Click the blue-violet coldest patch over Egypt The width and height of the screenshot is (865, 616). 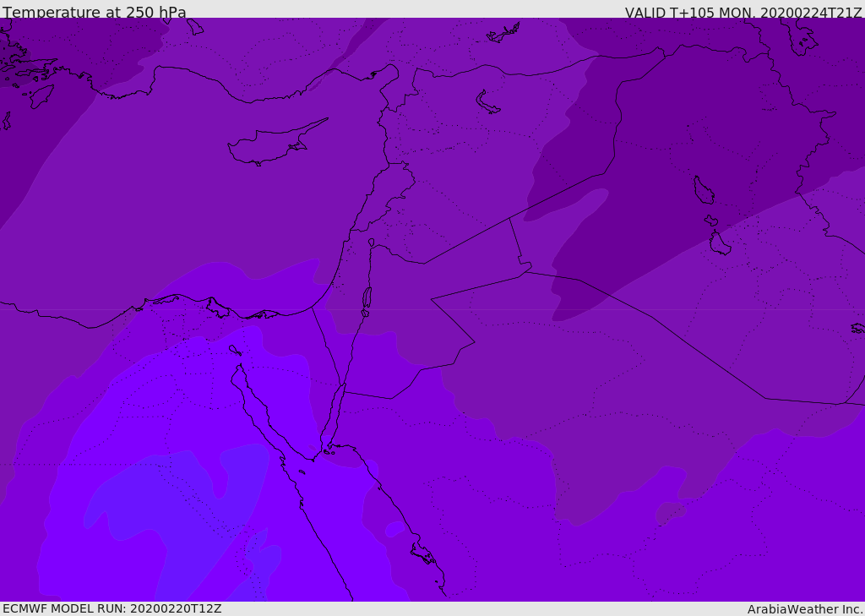point(169,507)
